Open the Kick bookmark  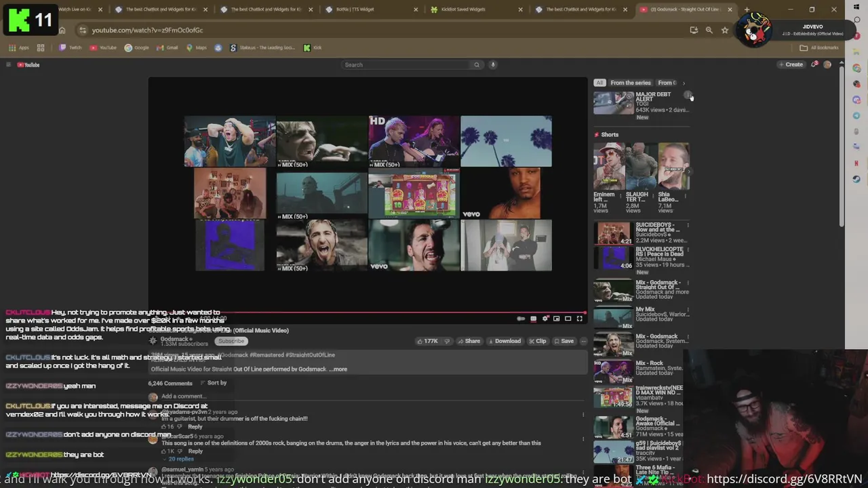pos(313,47)
